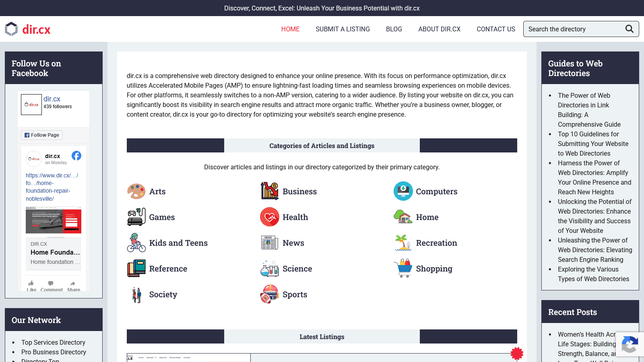Open the Health heart category icon
Image resolution: width=644 pixels, height=362 pixels.
tap(270, 217)
